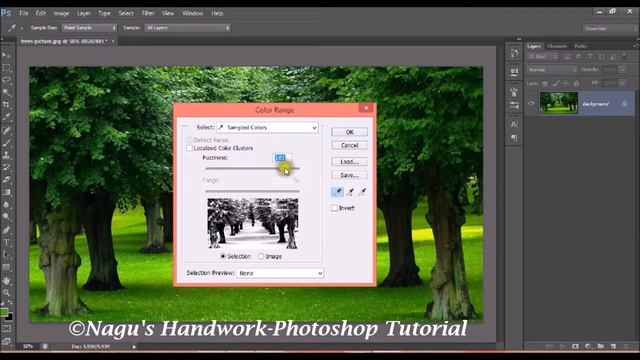Open the layer Opacity slider arrow
Screen dimensions: 640x360
622,70
